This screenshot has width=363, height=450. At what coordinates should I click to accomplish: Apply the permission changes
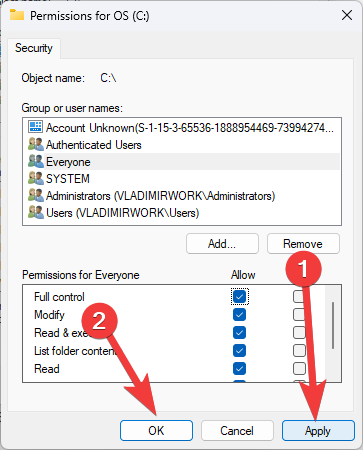tap(318, 431)
